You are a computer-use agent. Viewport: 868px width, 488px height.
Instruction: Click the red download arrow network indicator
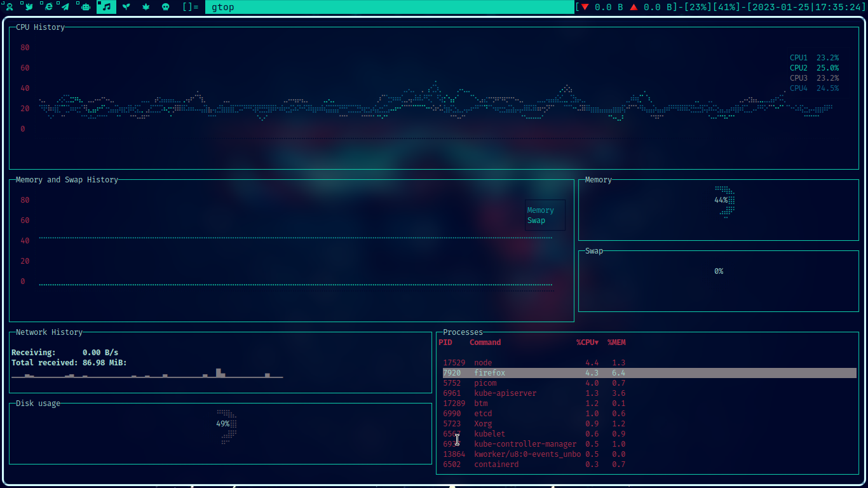pyautogui.click(x=585, y=7)
